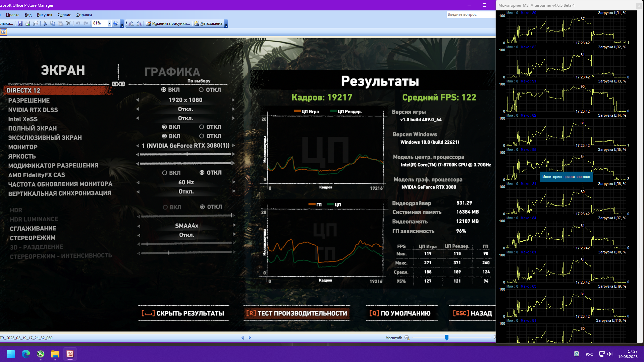Viewport: 644px width, 362px height.
Task: Click the Введите вопрос input field
Action: (470, 14)
